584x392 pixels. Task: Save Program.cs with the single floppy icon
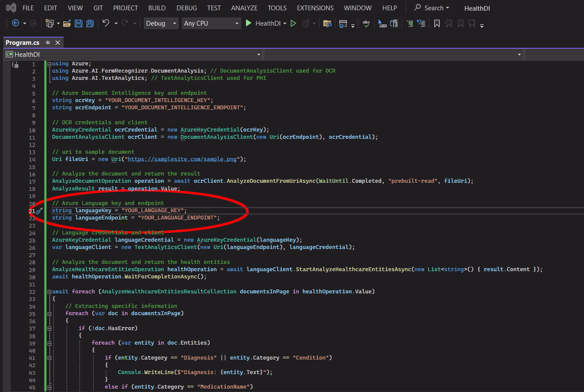click(x=79, y=23)
